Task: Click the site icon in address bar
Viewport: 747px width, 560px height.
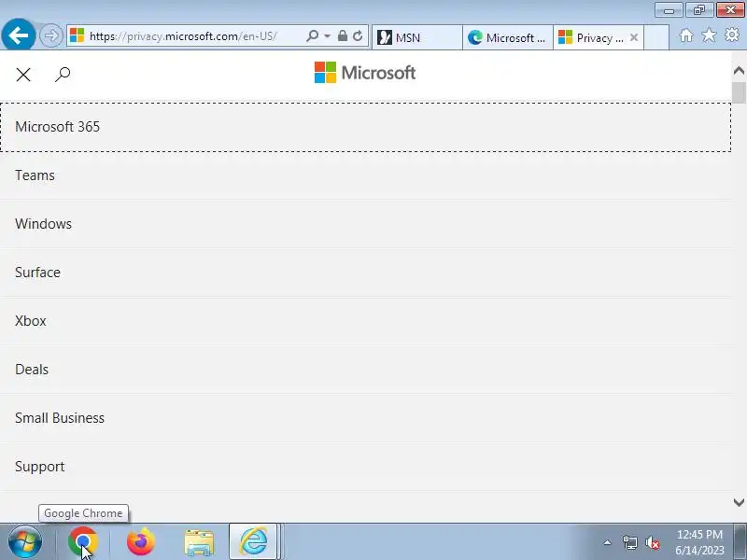Action: click(x=77, y=35)
